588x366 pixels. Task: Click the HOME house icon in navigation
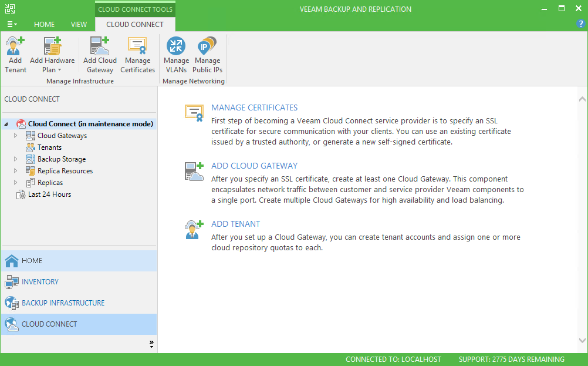[12, 260]
